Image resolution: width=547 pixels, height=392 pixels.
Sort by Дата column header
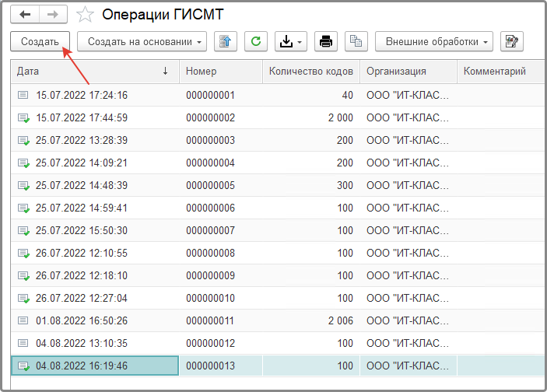[95, 71]
